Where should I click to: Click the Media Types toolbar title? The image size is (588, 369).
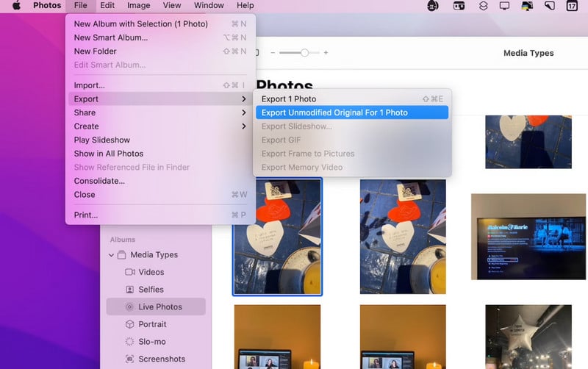tap(528, 53)
